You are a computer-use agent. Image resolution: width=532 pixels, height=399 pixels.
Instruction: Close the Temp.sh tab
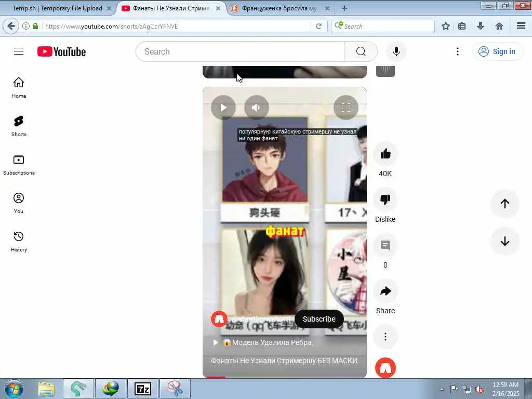coord(109,8)
